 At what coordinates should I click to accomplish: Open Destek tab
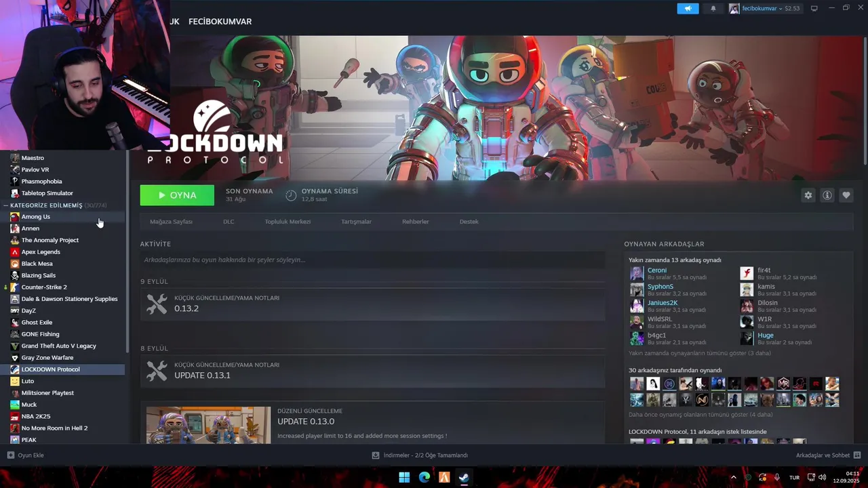(469, 222)
